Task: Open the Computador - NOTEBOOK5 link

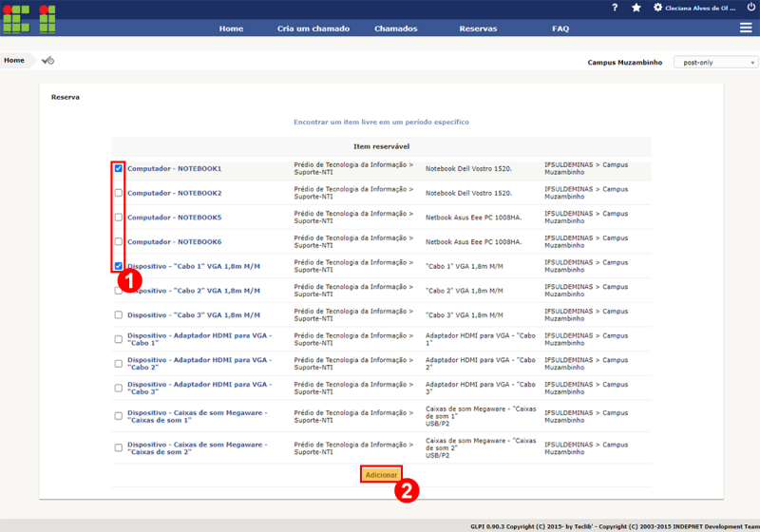Action: coord(175,218)
